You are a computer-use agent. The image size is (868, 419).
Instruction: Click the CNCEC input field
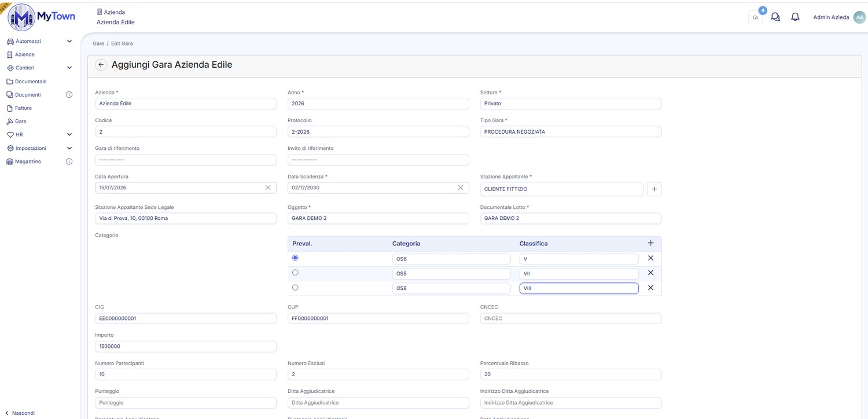(x=571, y=318)
